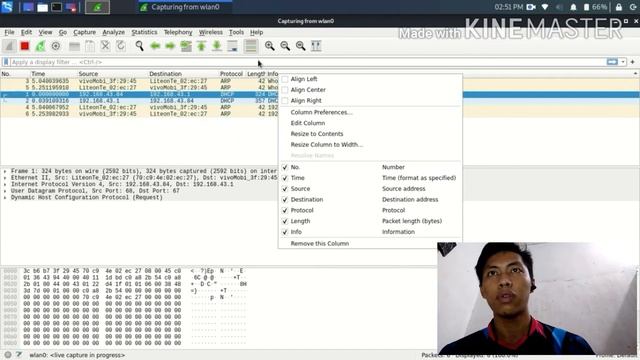Click the display filter input field
Screen dimensions: 640x360
pos(308,62)
